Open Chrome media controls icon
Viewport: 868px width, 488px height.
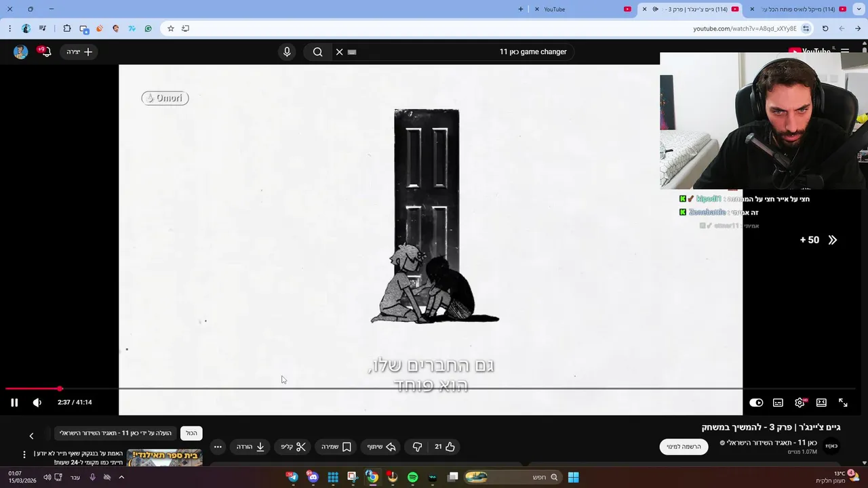click(42, 28)
